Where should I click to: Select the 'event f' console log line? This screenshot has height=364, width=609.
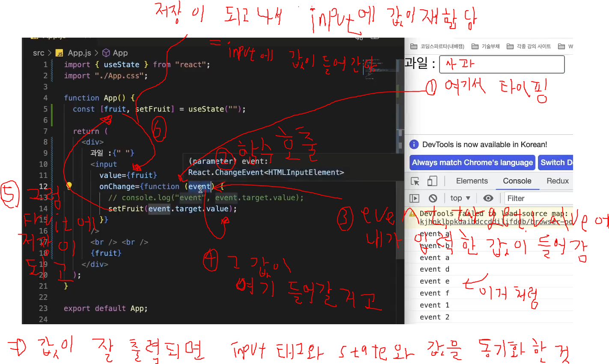[434, 293]
